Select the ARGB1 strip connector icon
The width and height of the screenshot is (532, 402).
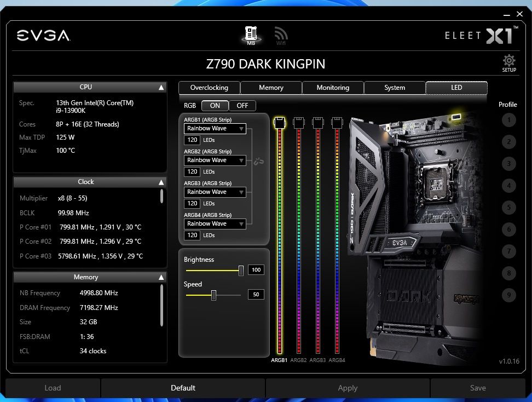(x=280, y=123)
